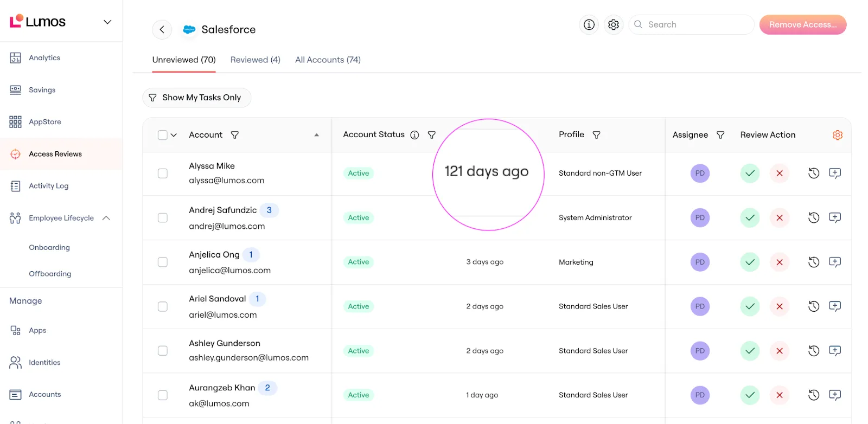This screenshot has height=424, width=868.
Task: Open AppStore in the sidebar
Action: click(x=61, y=122)
